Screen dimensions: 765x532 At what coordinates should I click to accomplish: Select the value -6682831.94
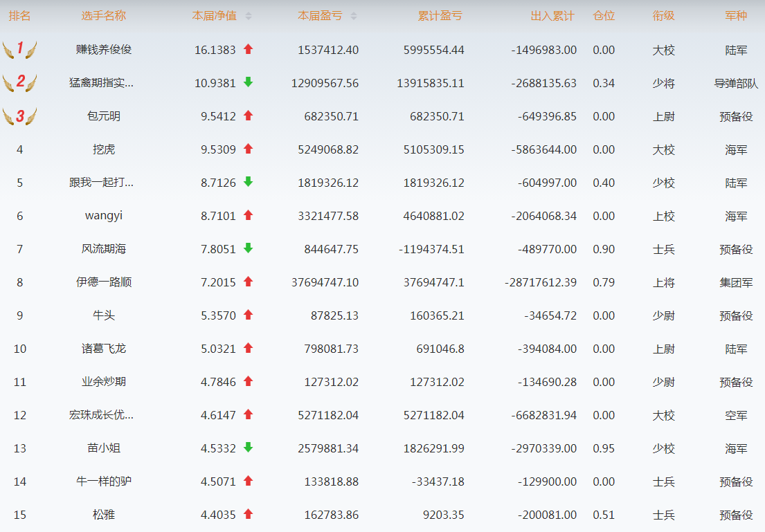coord(544,416)
